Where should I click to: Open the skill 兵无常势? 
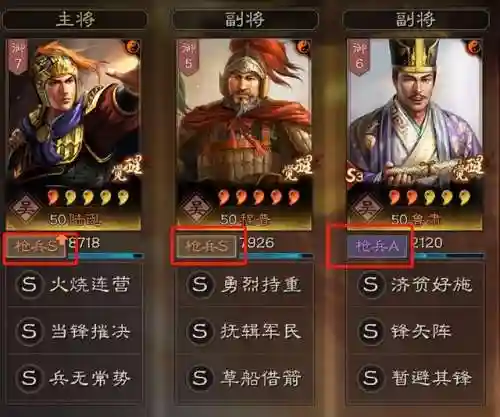pyautogui.click(x=74, y=378)
